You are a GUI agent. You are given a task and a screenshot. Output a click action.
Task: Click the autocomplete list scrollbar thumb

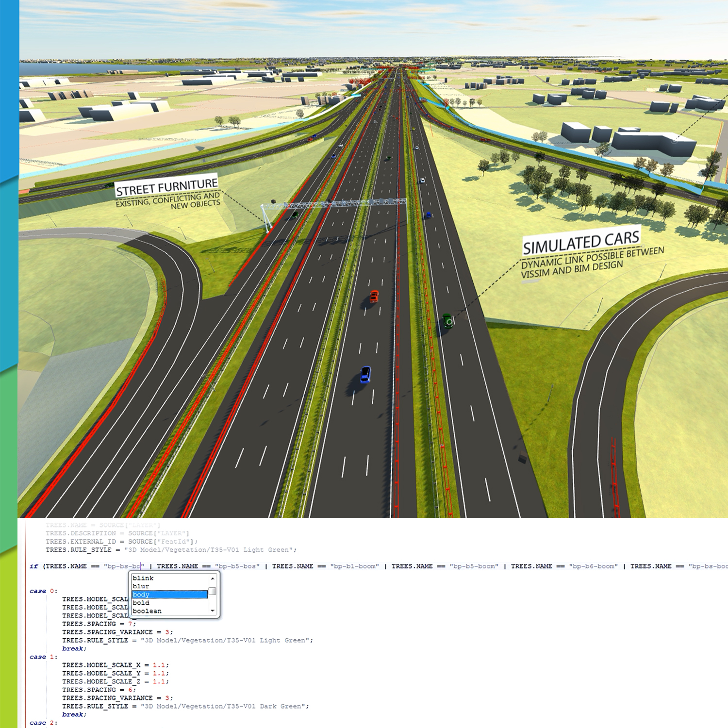(212, 592)
